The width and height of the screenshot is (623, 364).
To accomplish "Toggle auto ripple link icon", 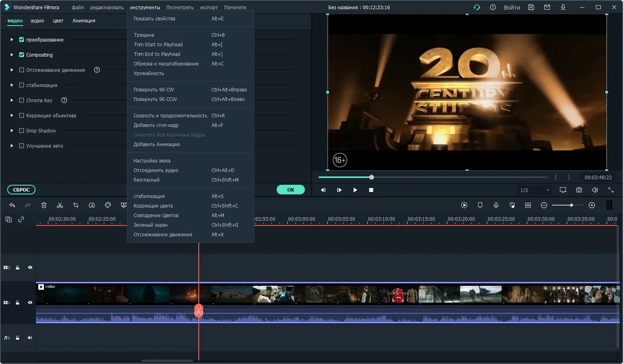I will click(x=21, y=220).
